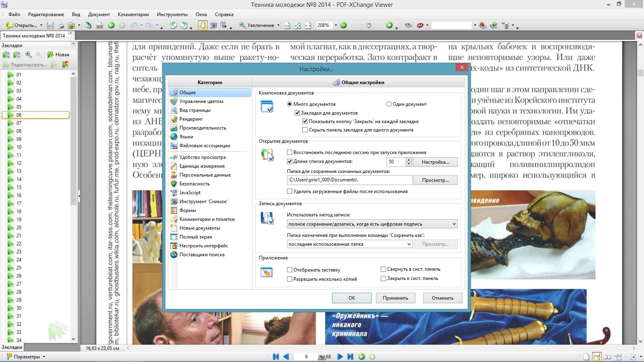Click the 'Настройка...' button
Screen dimensions: 644x362
pyautogui.click(x=436, y=162)
